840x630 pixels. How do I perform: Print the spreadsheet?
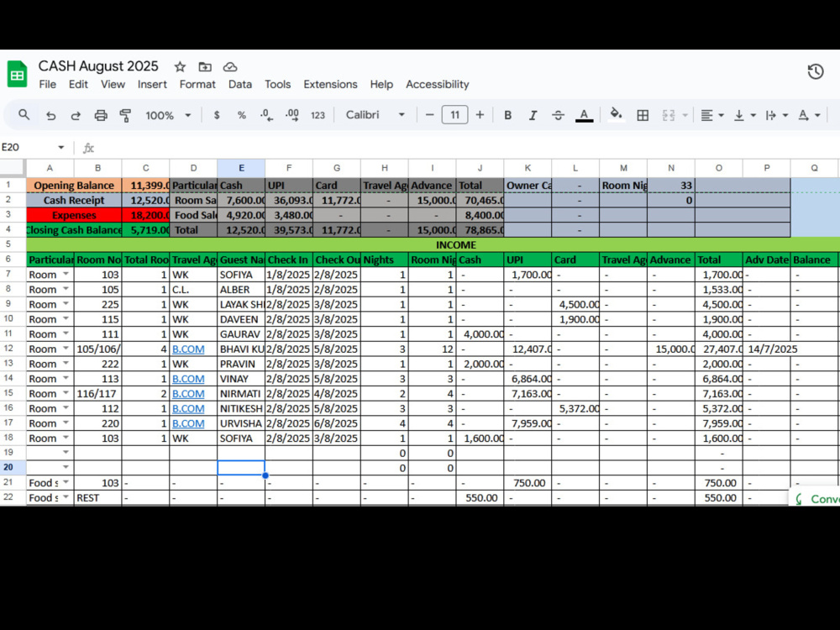[101, 115]
